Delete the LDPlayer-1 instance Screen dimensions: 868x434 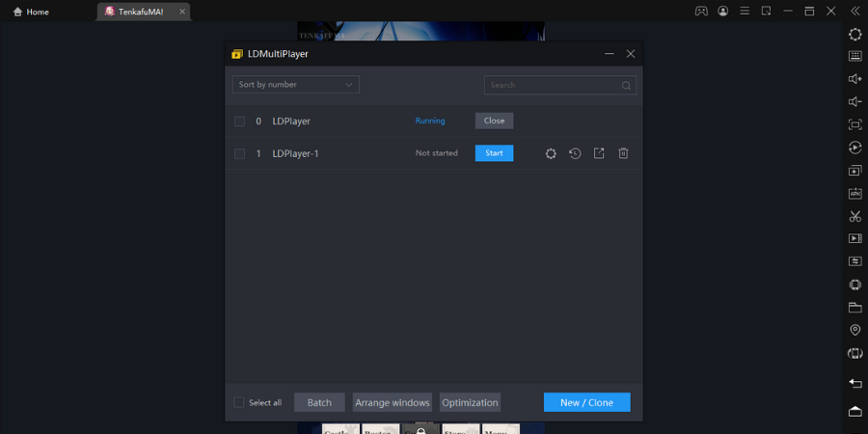pyautogui.click(x=623, y=153)
